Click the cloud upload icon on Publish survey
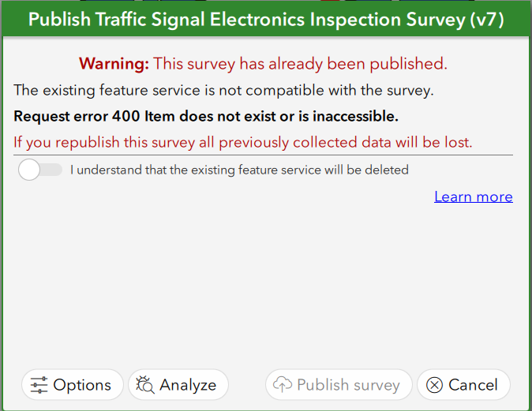This screenshot has width=532, height=411. (x=283, y=385)
